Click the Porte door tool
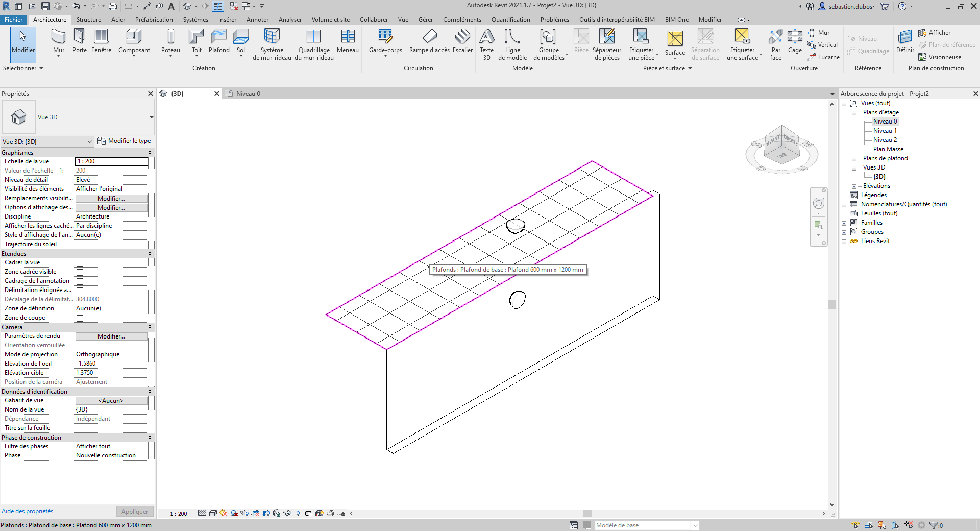The image size is (980, 531). point(79,41)
